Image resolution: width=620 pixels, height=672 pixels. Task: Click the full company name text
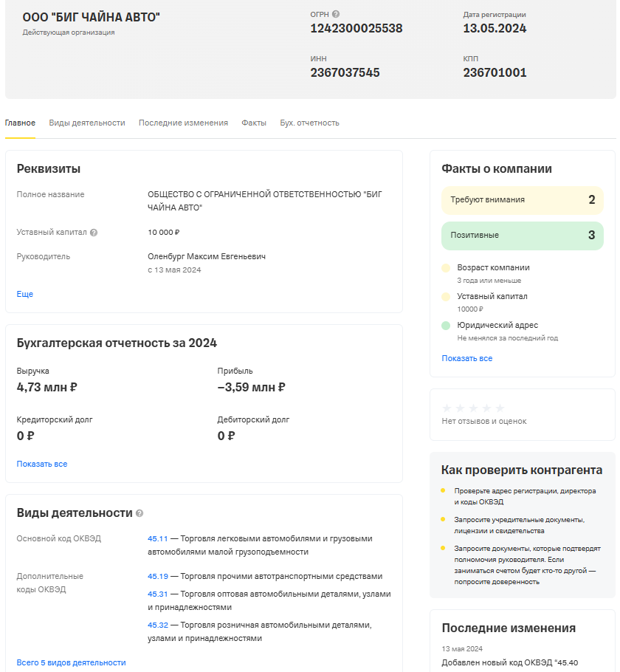pos(265,201)
